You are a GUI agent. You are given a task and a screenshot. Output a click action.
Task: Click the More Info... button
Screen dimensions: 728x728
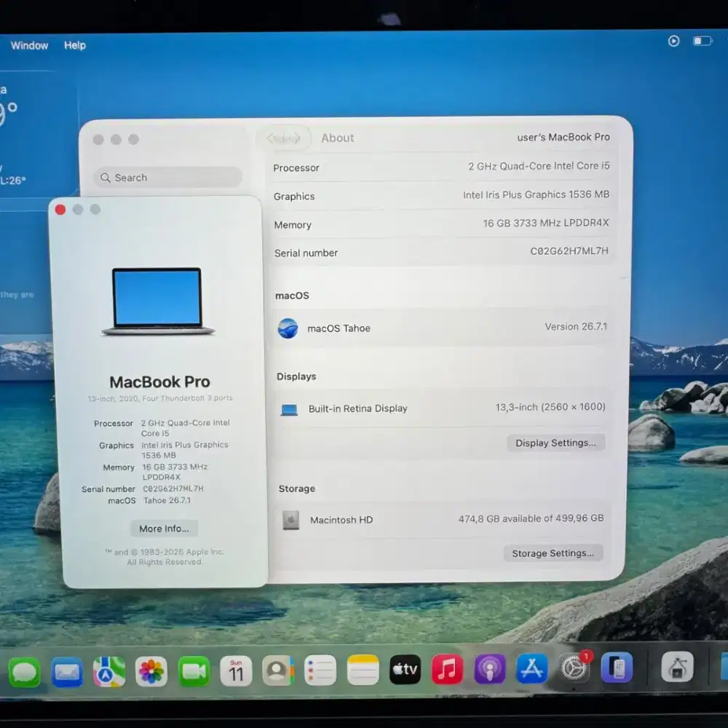(164, 529)
